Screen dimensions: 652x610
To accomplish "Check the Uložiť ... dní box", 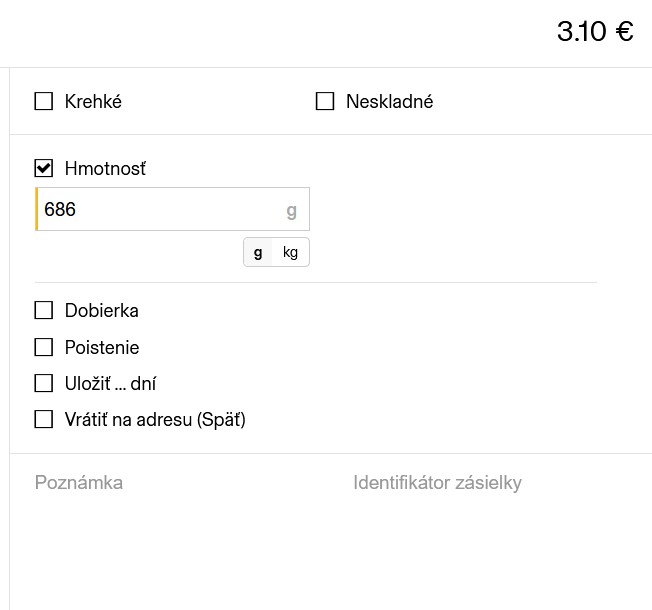I will [x=44, y=383].
